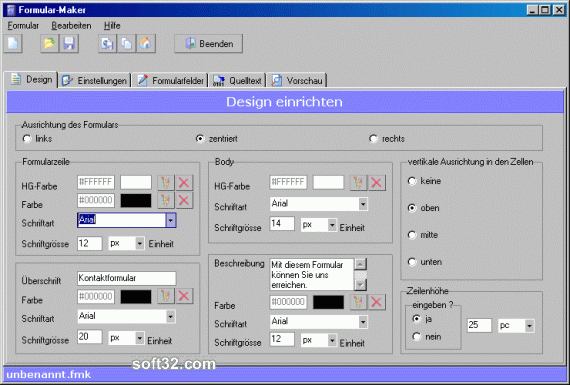This screenshot has width=570, height=385.
Task: Click Formularzeile Schriftgrösse field showing 12
Action: click(90, 244)
